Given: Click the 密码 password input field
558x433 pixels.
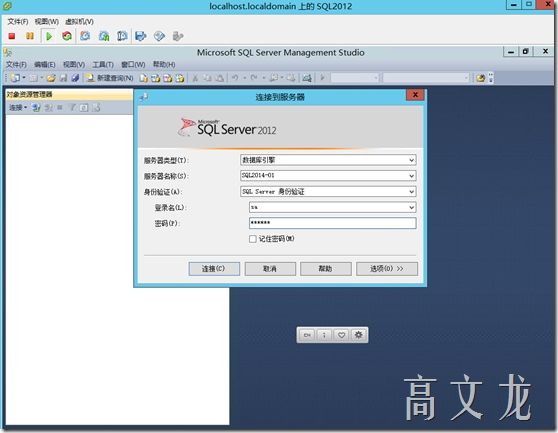Looking at the screenshot, I should coord(332,223).
